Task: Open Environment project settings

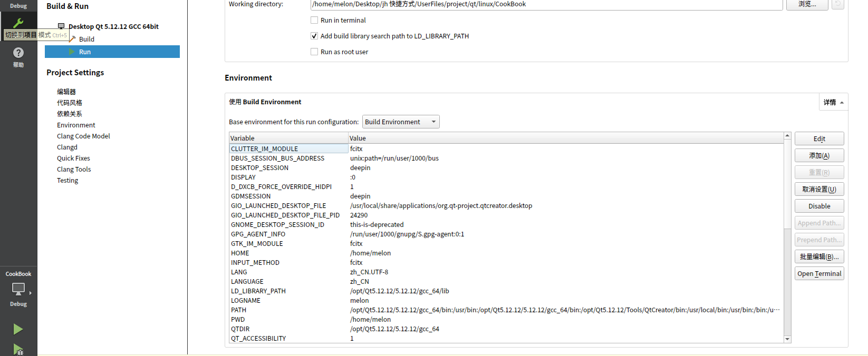Action: tap(76, 125)
